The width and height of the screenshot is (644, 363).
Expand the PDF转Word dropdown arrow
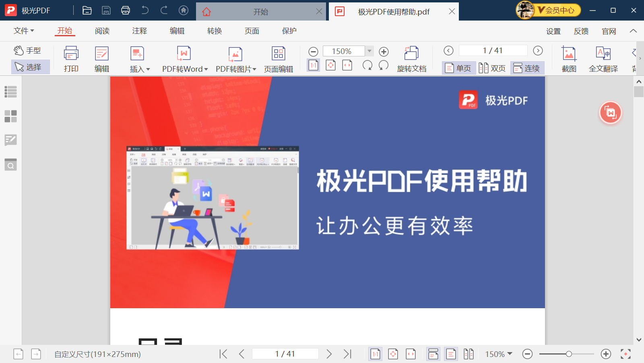tap(206, 69)
